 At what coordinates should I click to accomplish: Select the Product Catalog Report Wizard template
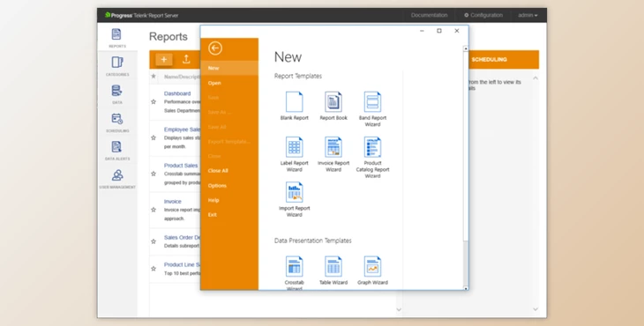point(372,158)
